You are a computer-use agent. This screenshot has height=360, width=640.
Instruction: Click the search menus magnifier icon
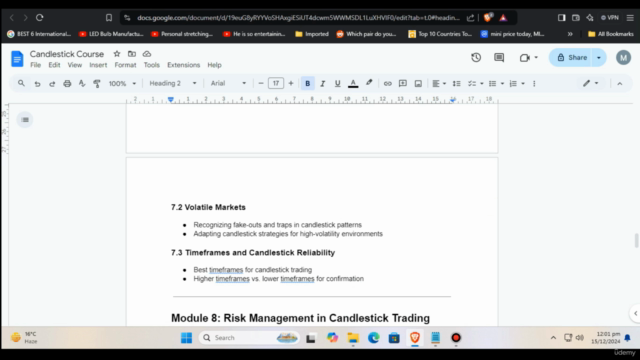click(x=21, y=83)
